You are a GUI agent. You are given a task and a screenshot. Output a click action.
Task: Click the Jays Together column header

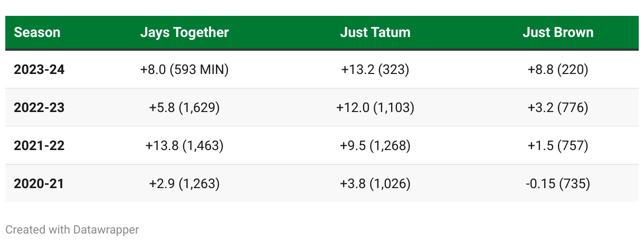click(x=184, y=32)
